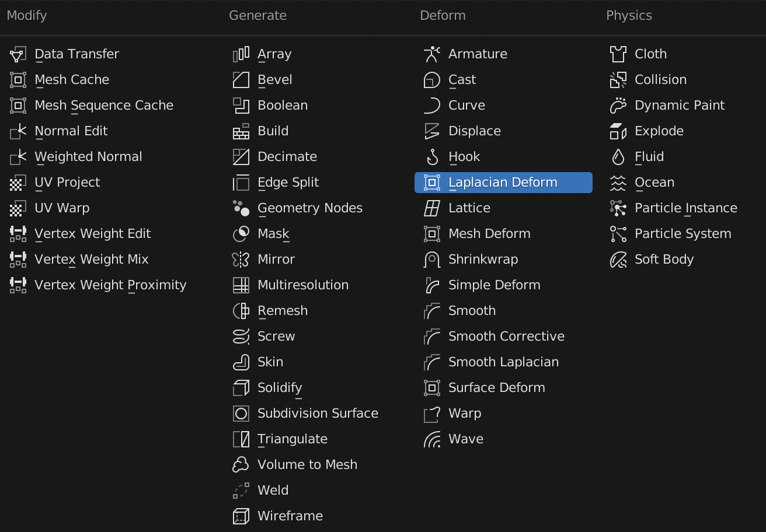This screenshot has height=532, width=766.
Task: Click the Mirror modifier butterfly icon
Action: coord(241,260)
